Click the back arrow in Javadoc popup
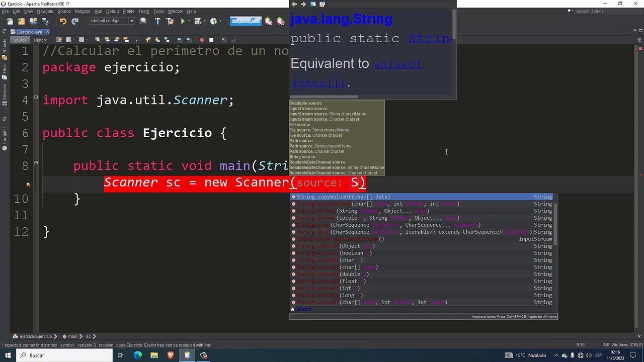The image size is (644, 362). pyautogui.click(x=294, y=4)
